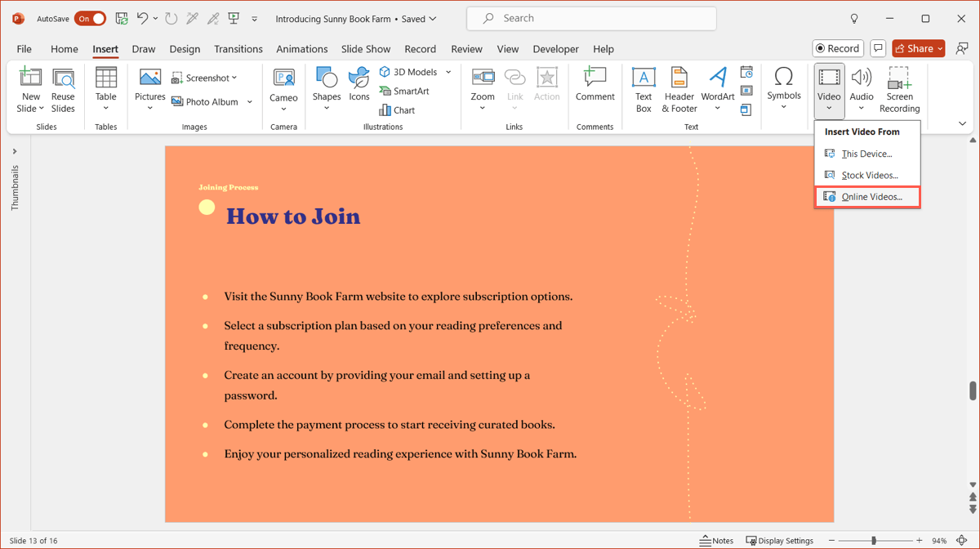Start Screen Recording
This screenshot has width=980, height=549.
point(899,91)
